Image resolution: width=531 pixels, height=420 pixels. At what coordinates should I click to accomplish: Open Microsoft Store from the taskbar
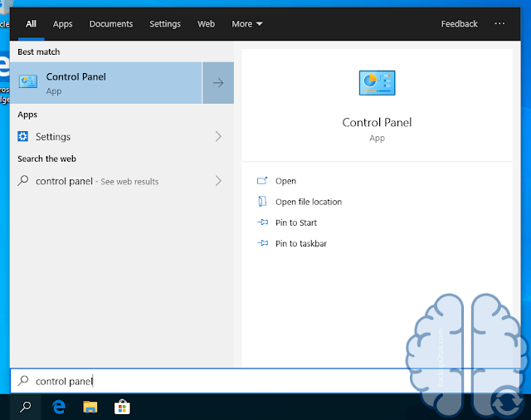(122, 407)
